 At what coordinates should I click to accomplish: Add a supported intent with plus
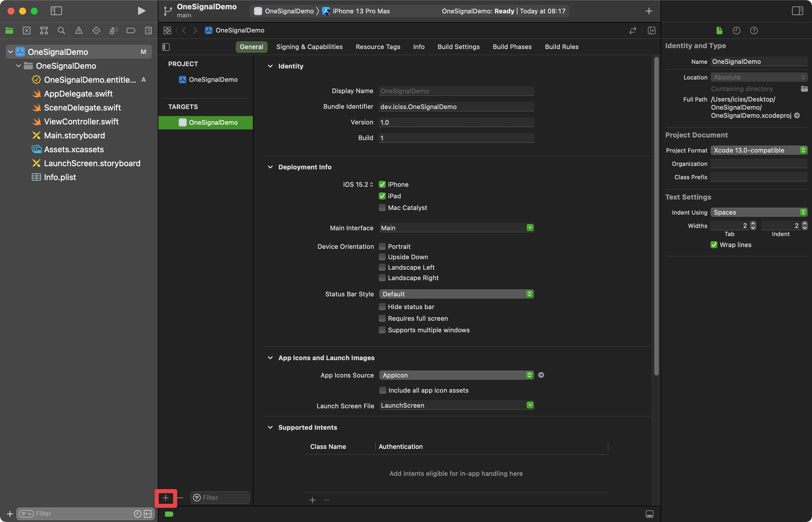click(x=312, y=500)
